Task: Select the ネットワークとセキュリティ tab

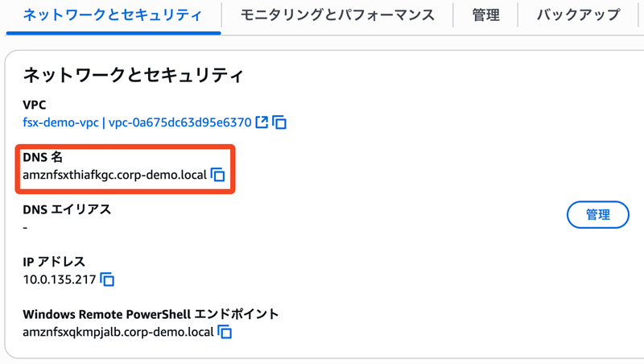Action: 113,14
